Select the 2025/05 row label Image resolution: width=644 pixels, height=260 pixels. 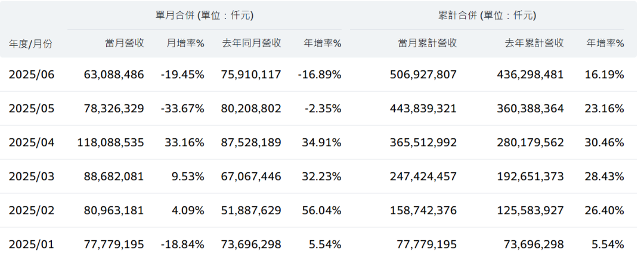pyautogui.click(x=32, y=109)
